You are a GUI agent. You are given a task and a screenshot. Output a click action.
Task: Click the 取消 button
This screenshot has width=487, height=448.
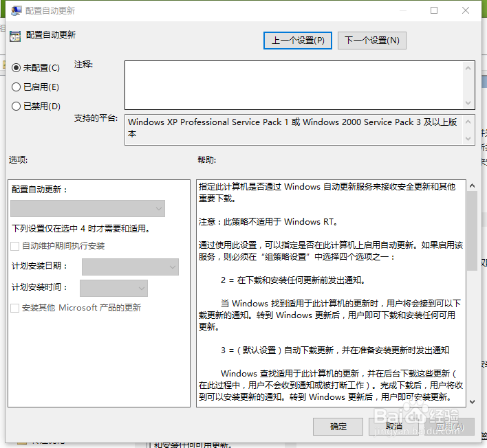[394, 427]
